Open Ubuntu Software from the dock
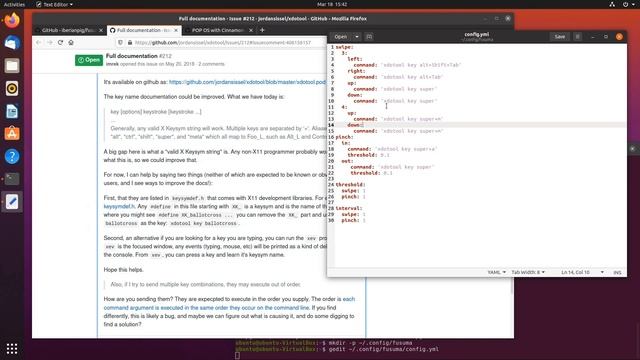 point(12,133)
